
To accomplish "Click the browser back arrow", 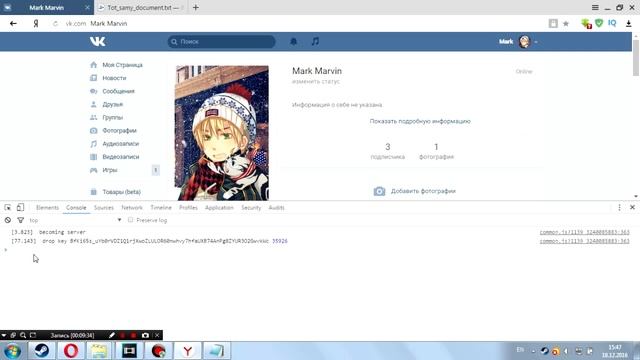I will pyautogui.click(x=13, y=24).
